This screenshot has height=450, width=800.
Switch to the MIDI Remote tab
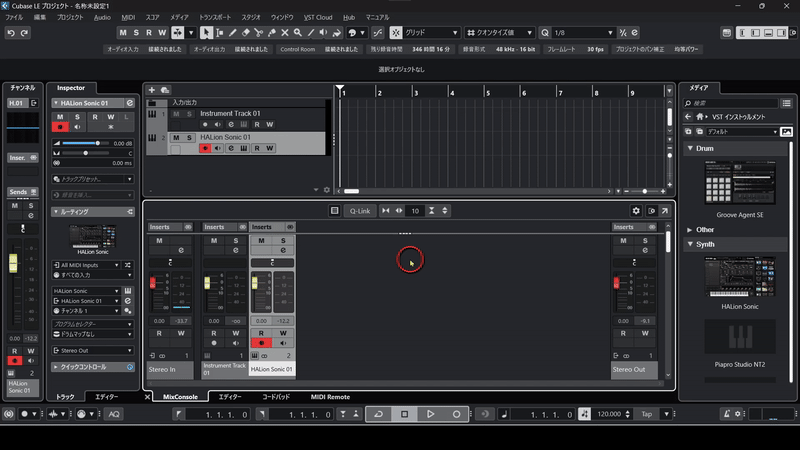click(330, 397)
